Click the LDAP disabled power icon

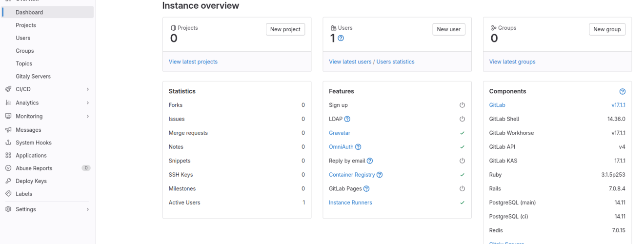coord(463,119)
